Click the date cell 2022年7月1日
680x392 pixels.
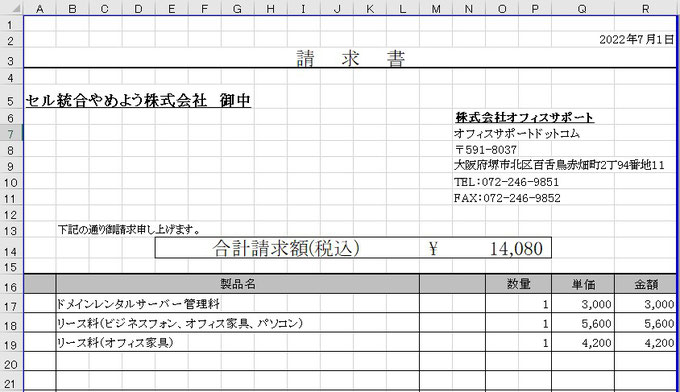tap(636, 40)
